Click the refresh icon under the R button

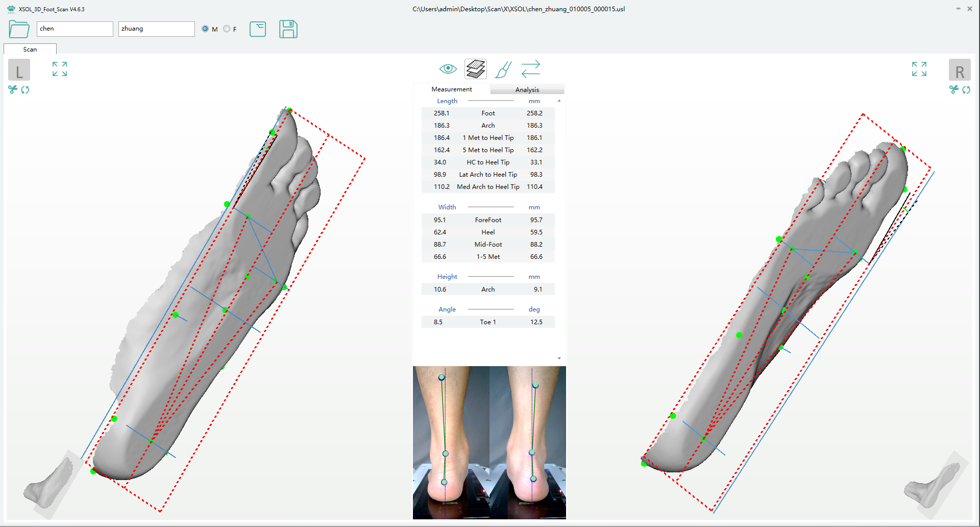(966, 90)
